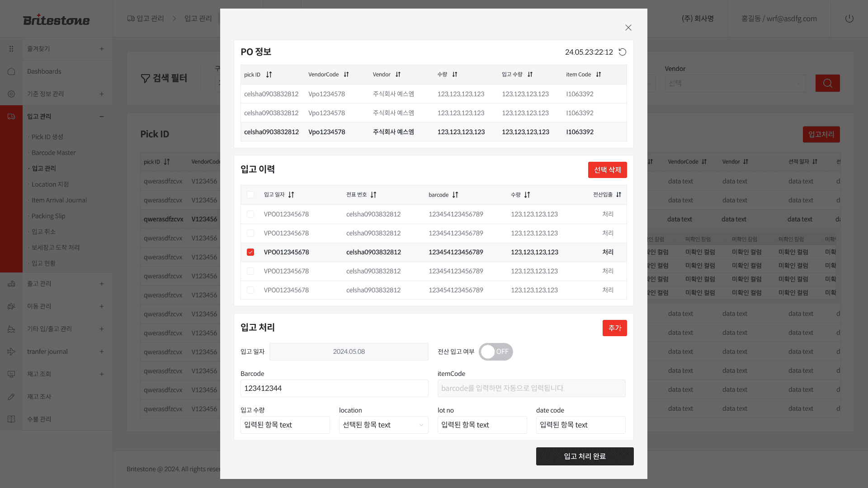The height and width of the screenshot is (488, 868).
Task: Click the tranfer journal sidebar icon
Action: (11, 352)
